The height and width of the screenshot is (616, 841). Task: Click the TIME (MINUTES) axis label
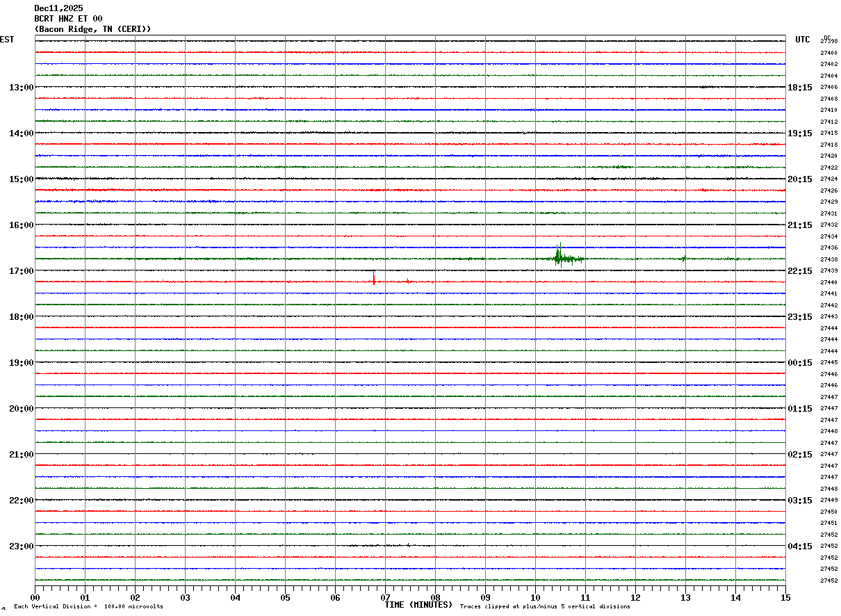tap(418, 605)
